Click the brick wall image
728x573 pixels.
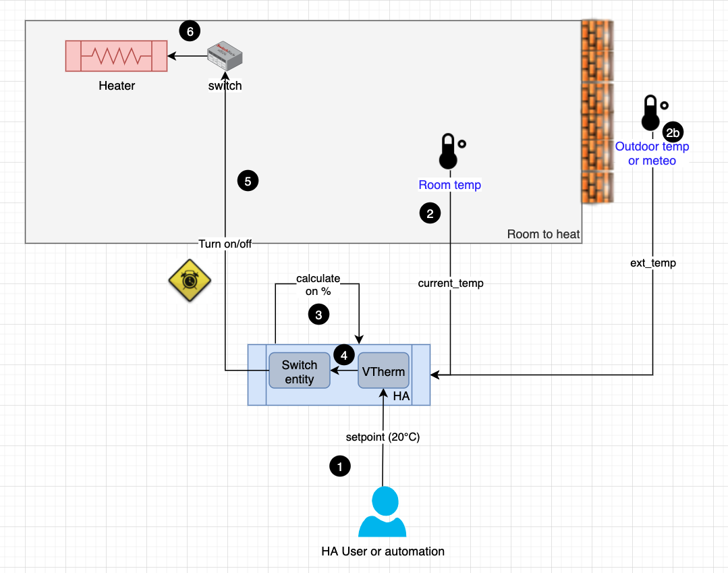(596, 111)
